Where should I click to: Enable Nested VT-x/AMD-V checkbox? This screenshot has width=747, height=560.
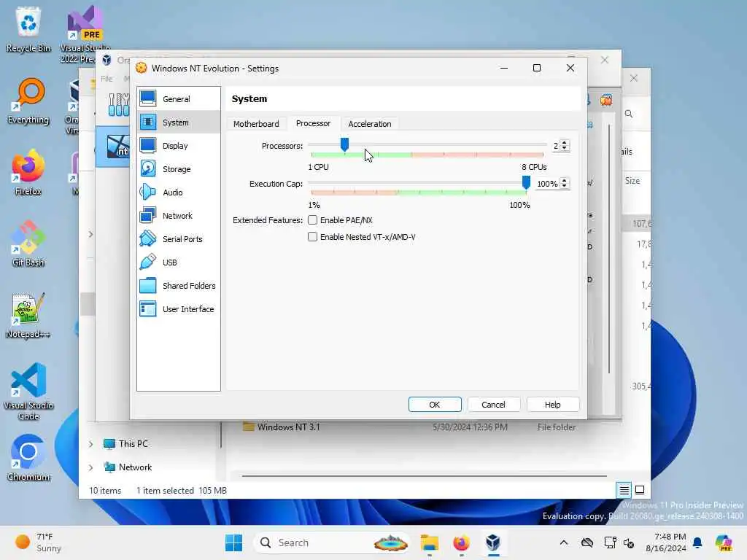coord(312,237)
